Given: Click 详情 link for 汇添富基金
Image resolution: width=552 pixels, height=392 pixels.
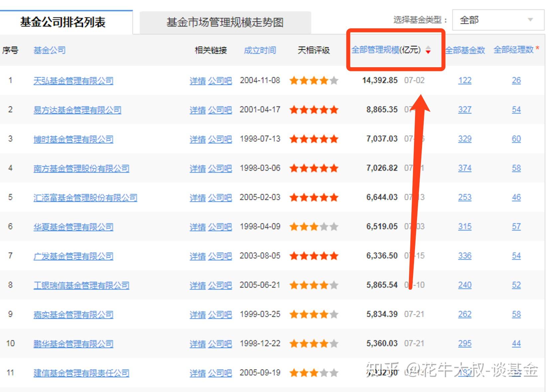Looking at the screenshot, I should pyautogui.click(x=198, y=198).
